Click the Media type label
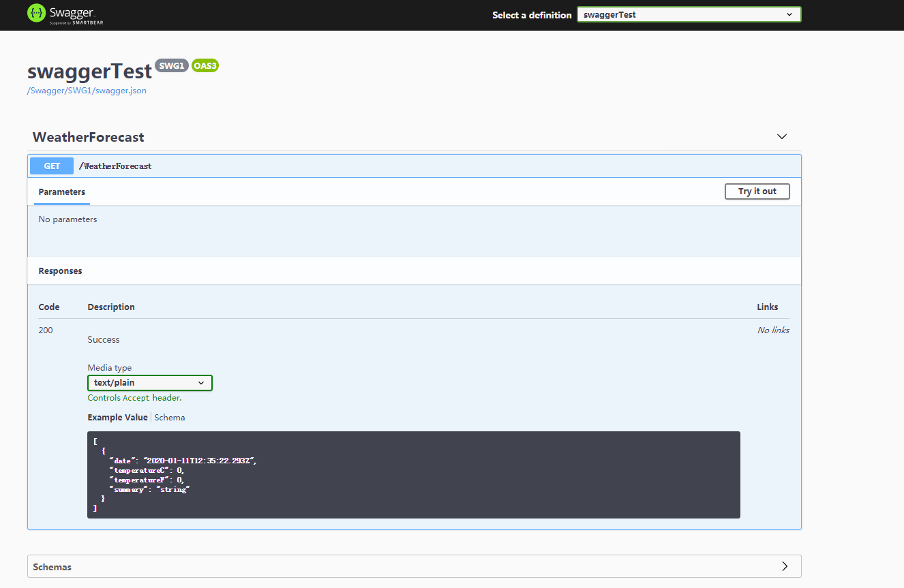This screenshot has width=904, height=588. pos(110,368)
